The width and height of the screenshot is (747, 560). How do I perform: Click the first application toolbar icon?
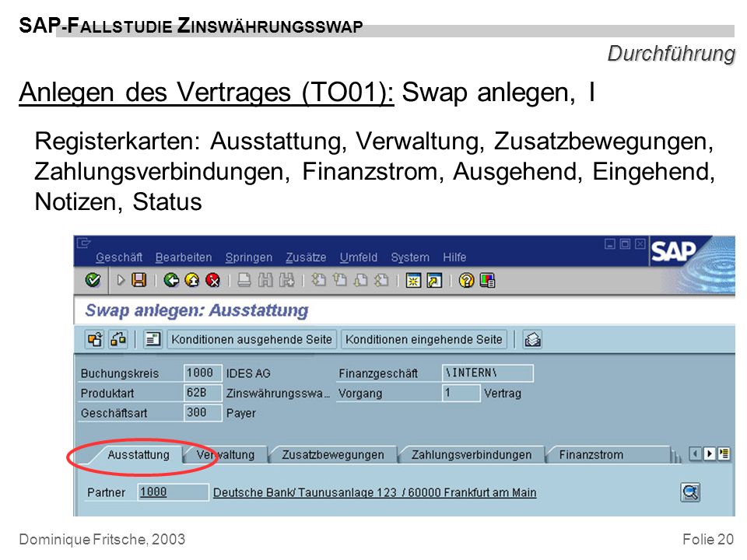coord(95,340)
